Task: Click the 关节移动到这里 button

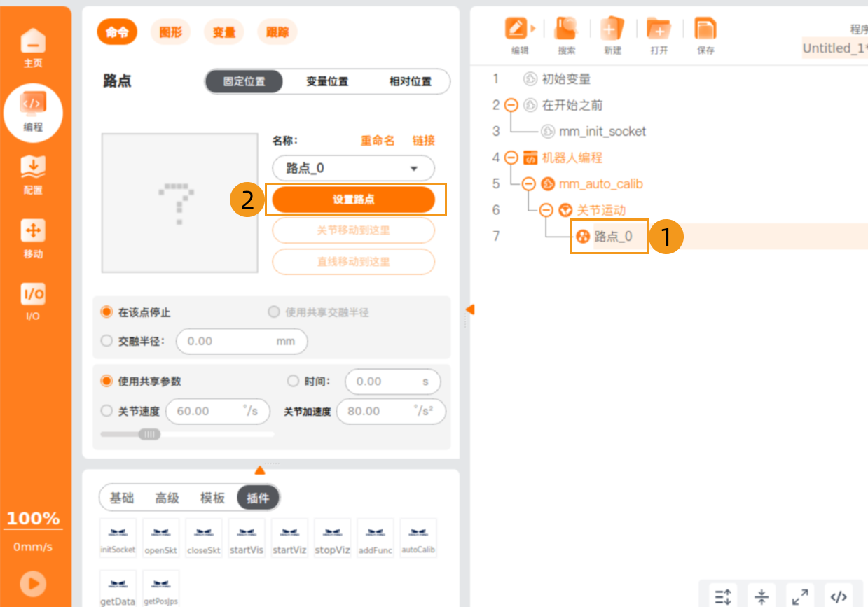Action: click(353, 230)
